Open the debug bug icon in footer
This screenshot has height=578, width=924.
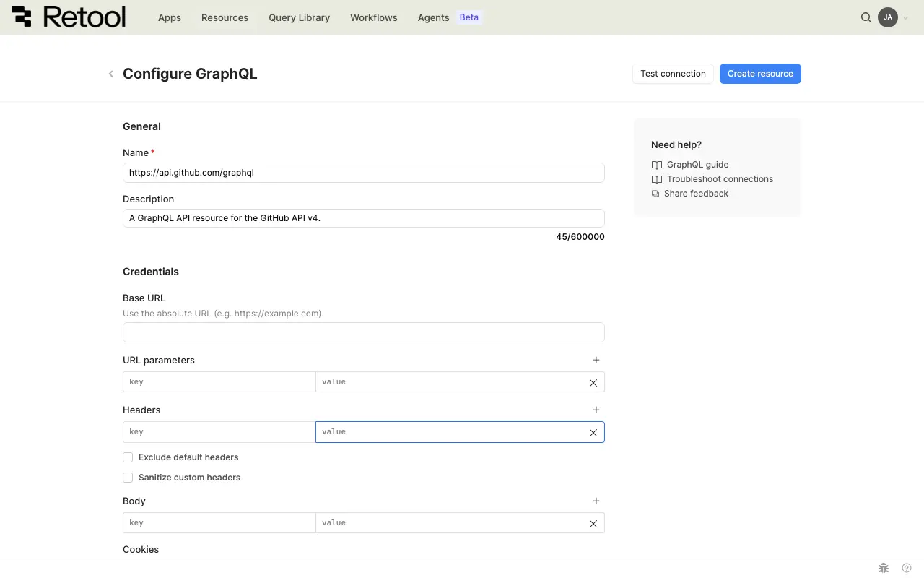883,568
